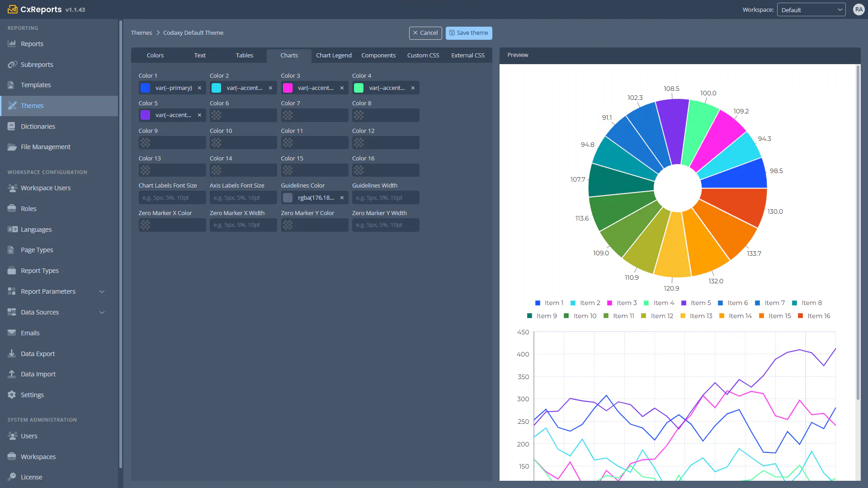Toggle Item 10 legend entry
Image resolution: width=868 pixels, height=488 pixels.
tap(580, 316)
